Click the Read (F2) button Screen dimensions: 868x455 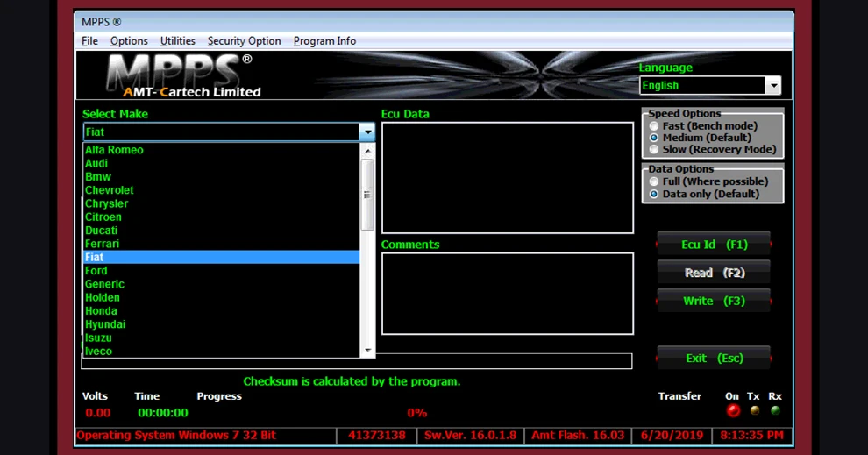click(714, 273)
